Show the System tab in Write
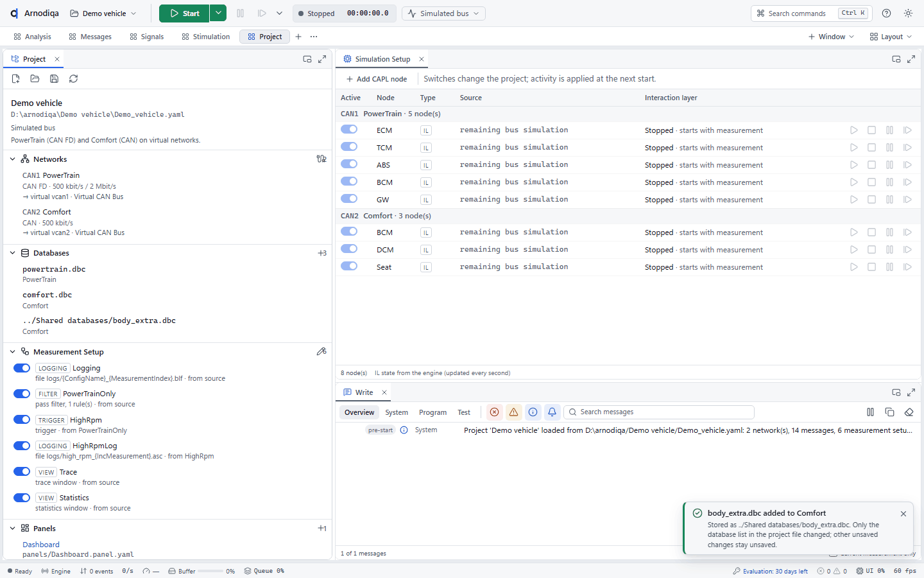Screen dimensions: 924x578 [397, 412]
